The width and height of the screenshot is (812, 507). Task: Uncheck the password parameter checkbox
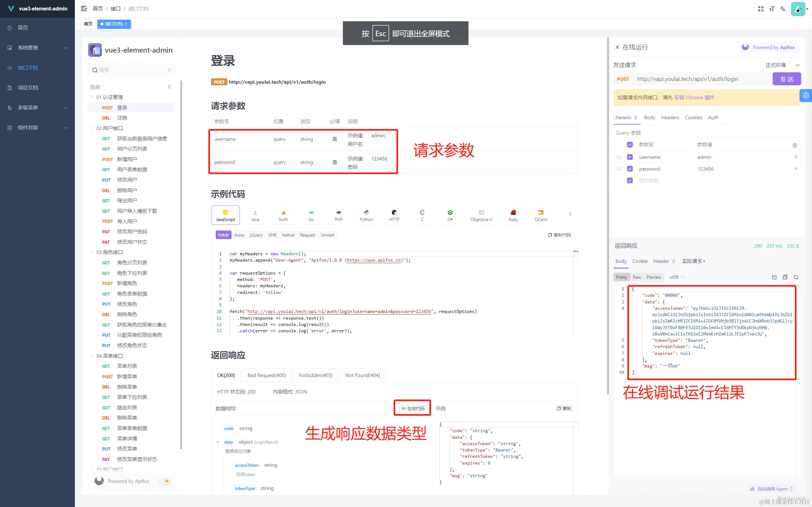(630, 169)
